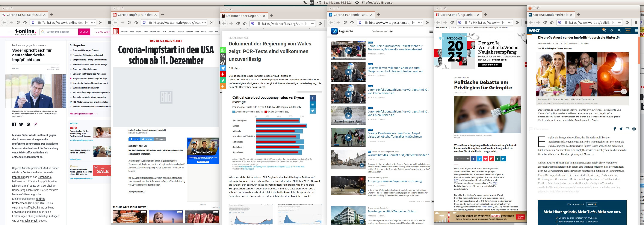Screen dimensions: 644x225
Task: Share via Telegram in the sciencefiles sidebar
Action: pyautogui.click(x=222, y=68)
